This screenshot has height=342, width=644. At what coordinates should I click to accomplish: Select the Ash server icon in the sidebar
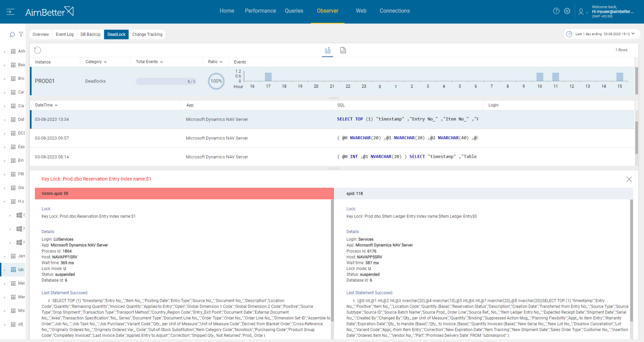tap(13, 52)
